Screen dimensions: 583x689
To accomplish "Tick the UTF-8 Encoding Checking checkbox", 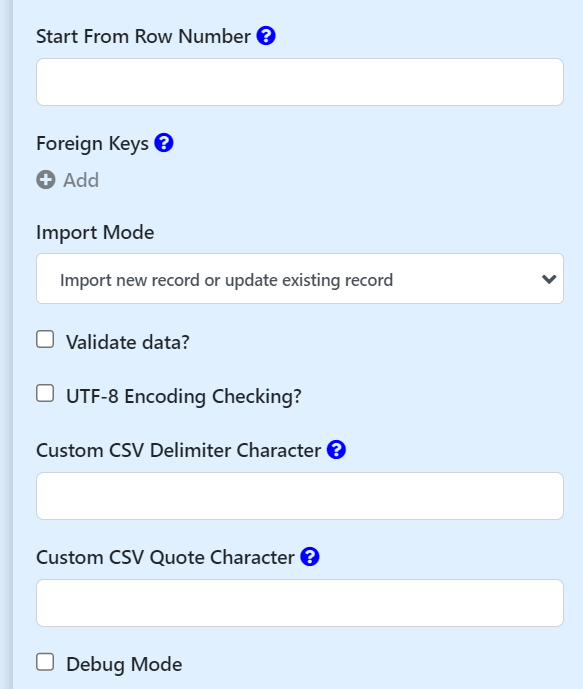I will pos(45,394).
